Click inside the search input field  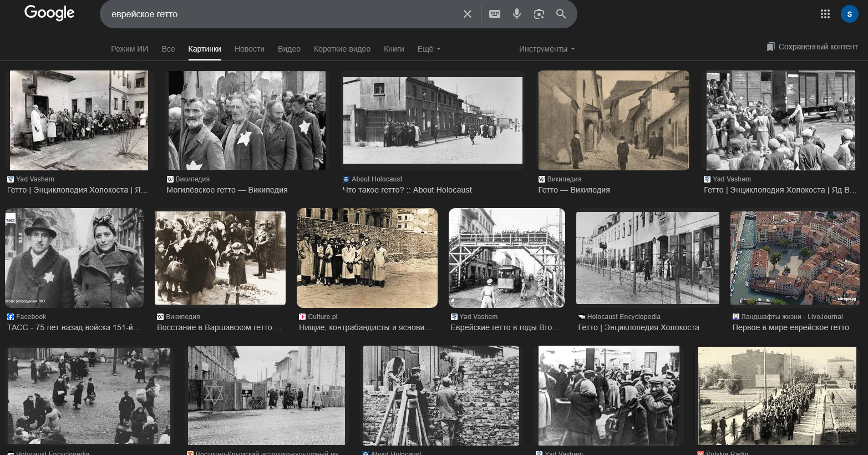click(277, 14)
